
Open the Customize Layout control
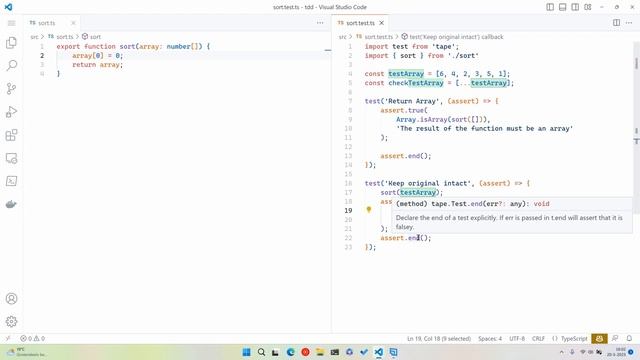point(588,7)
